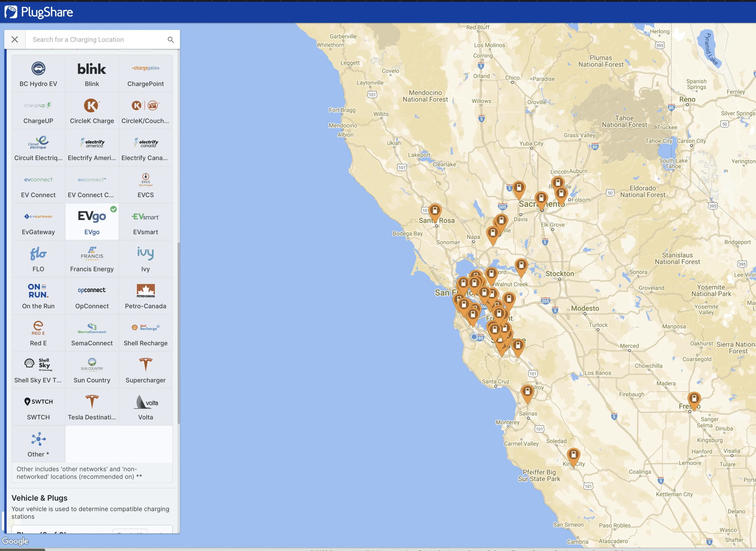756x551 pixels.
Task: Select the EV Connect C... network tile
Action: tap(92, 185)
